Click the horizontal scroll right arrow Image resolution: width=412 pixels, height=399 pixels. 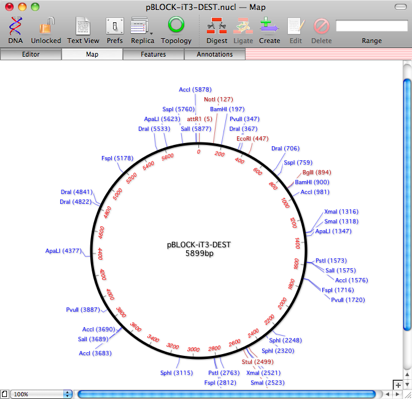(x=397, y=394)
